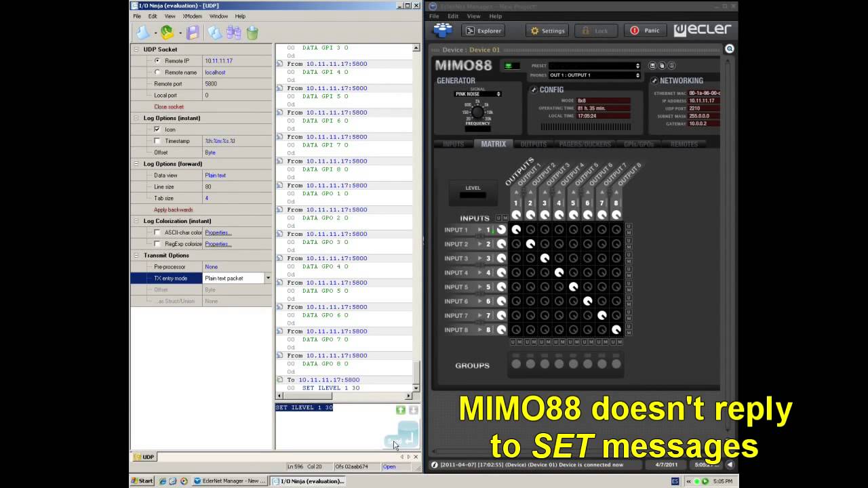Image resolution: width=868 pixels, height=488 pixels.
Task: Click the CONFIG wrench icon
Action: click(x=534, y=89)
